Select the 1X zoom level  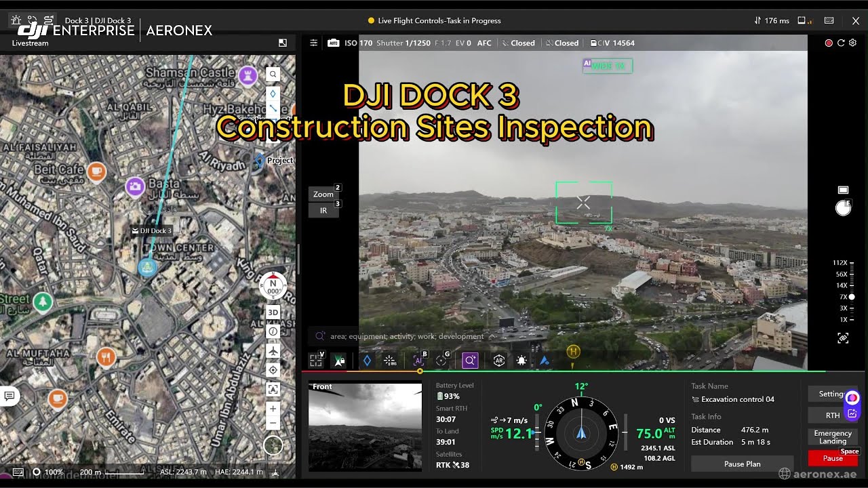tap(844, 319)
